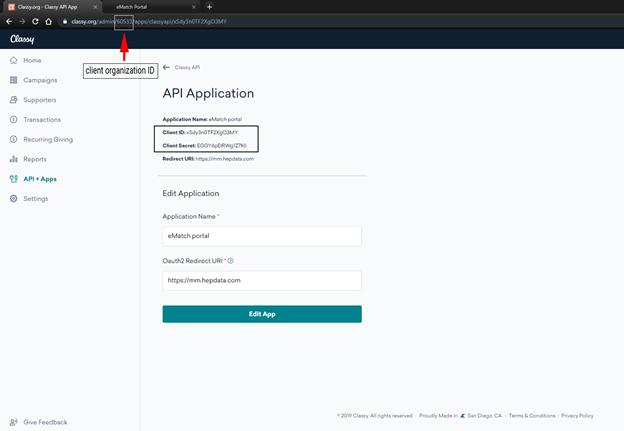Click the Give Feedback person icon
Image resolution: width=624 pixels, height=431 pixels.
coord(14,422)
